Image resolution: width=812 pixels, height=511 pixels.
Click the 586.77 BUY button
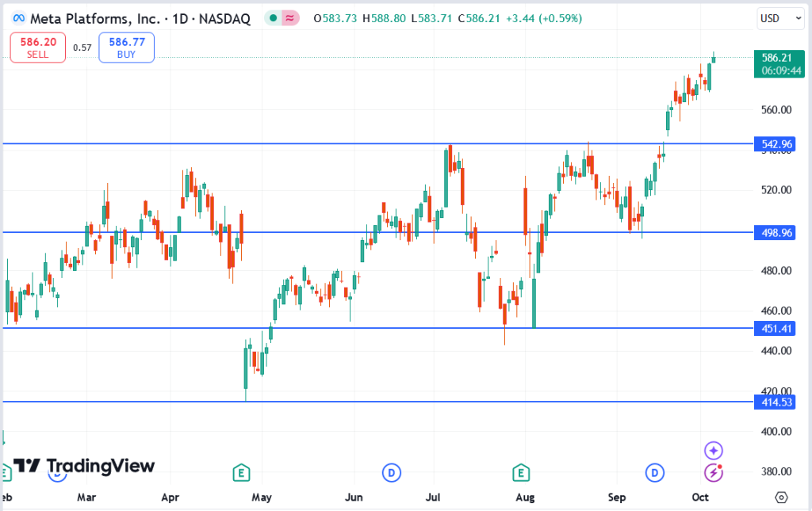point(126,48)
